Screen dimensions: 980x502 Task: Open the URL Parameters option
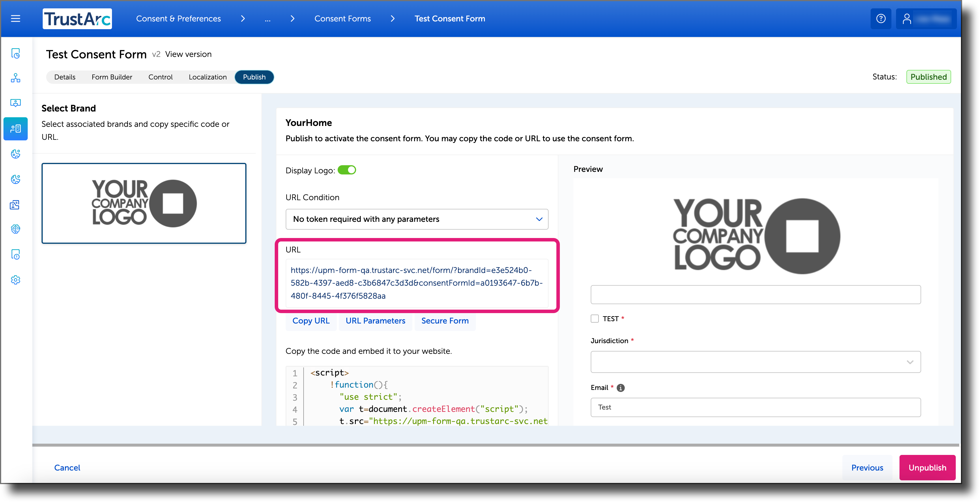click(x=375, y=321)
